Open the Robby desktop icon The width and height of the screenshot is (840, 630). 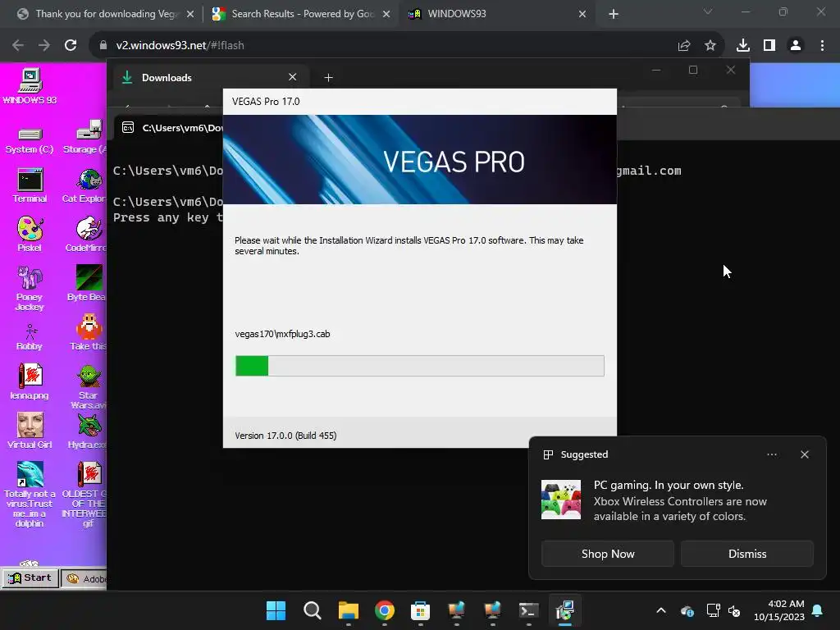click(30, 337)
